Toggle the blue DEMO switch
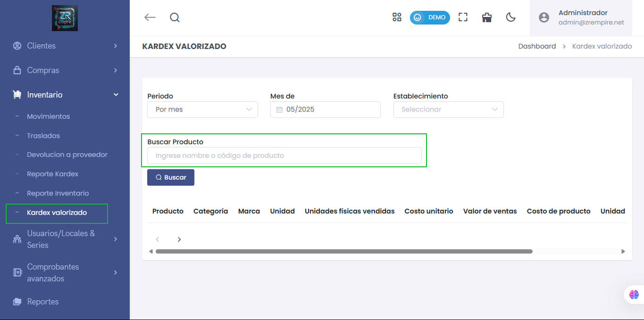 430,17
